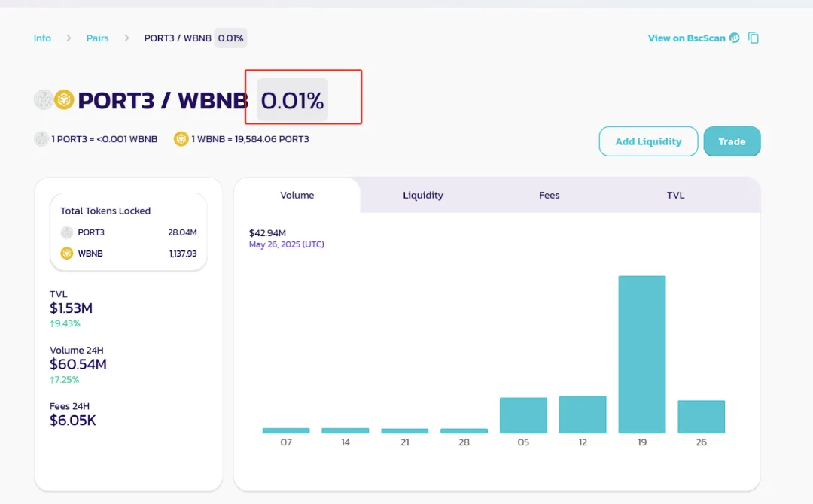Click the PORT3 token icon in the page title
The width and height of the screenshot is (813, 504).
click(x=44, y=99)
